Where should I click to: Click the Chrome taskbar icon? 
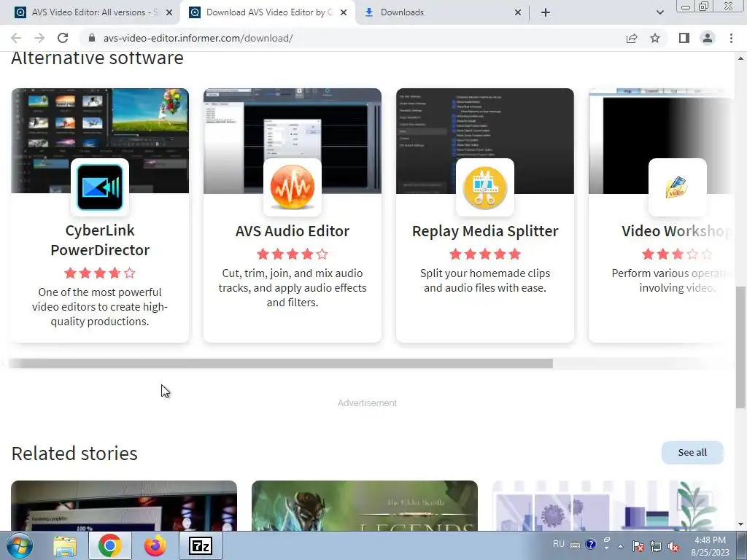tap(110, 545)
